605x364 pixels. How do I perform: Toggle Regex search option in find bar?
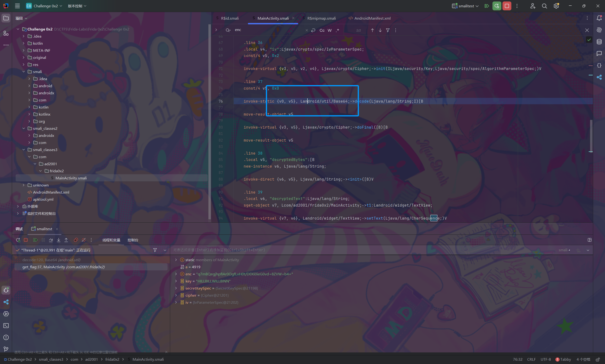tap(337, 30)
